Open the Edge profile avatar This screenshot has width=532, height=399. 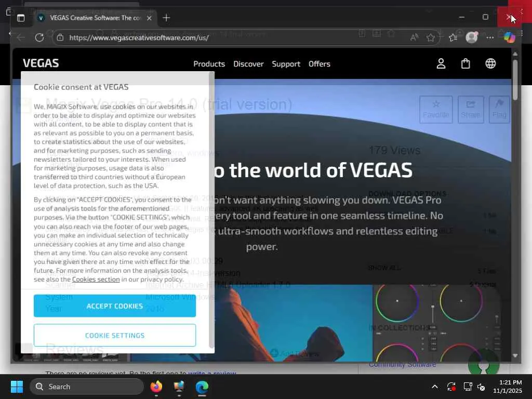472,37
